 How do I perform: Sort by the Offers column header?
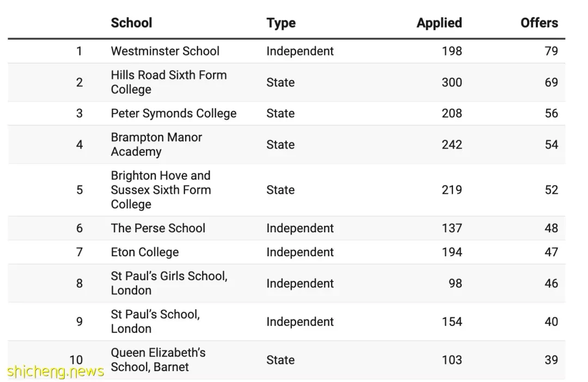click(539, 23)
